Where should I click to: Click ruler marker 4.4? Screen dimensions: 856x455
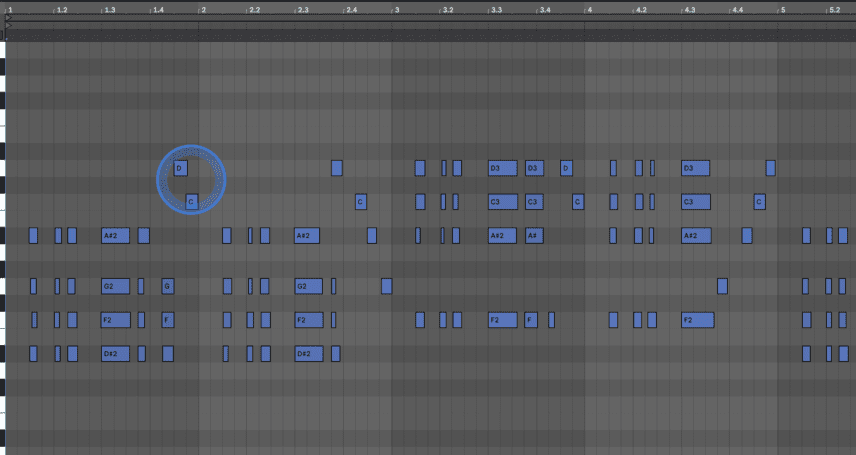738,10
